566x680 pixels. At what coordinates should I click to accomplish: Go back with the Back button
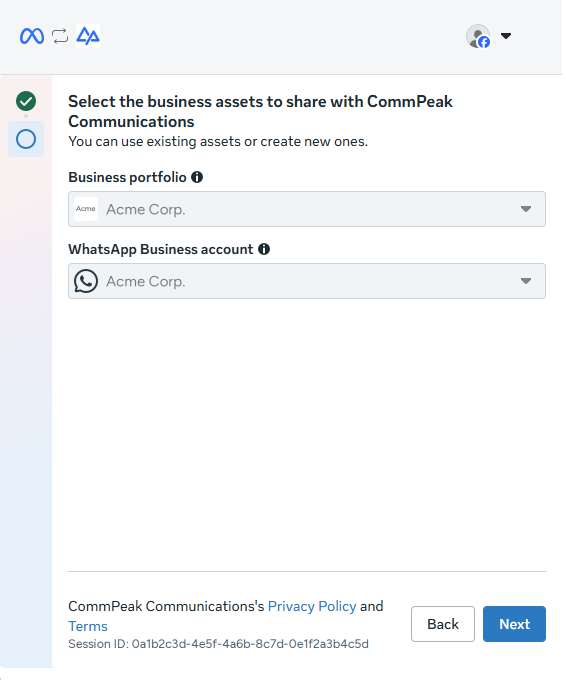[x=443, y=624]
